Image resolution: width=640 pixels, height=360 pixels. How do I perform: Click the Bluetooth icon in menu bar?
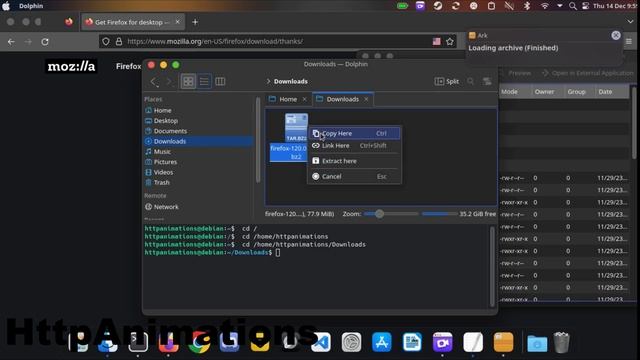[527, 6]
